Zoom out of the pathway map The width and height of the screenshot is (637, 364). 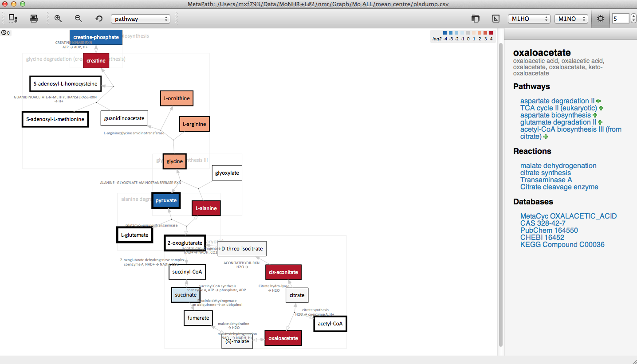point(79,19)
